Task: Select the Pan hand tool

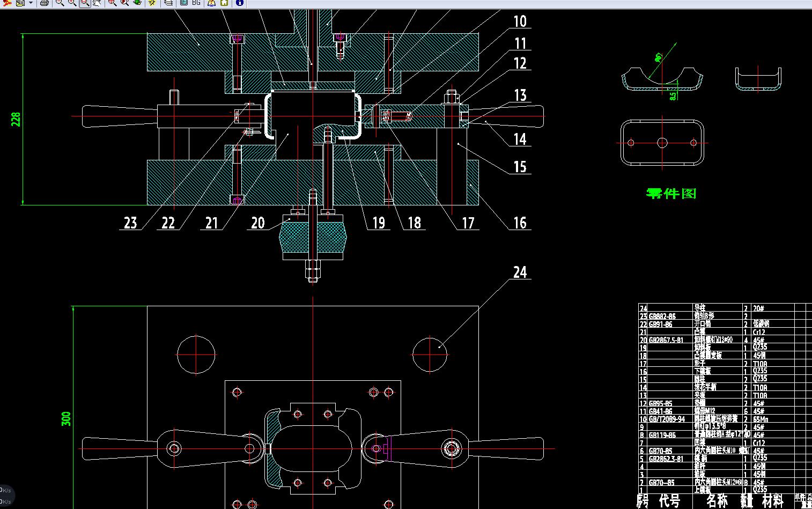Action: pyautogui.click(x=97, y=3)
